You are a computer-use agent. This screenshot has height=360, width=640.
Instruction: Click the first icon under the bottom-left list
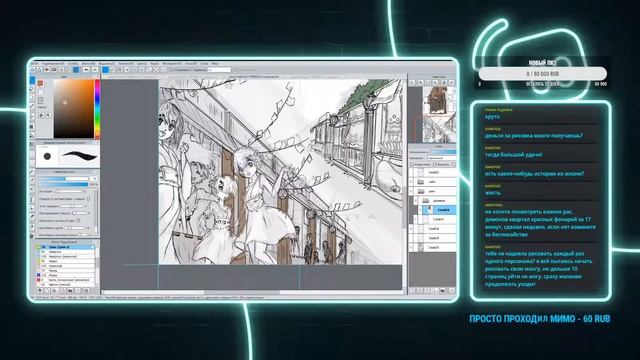click(40, 290)
